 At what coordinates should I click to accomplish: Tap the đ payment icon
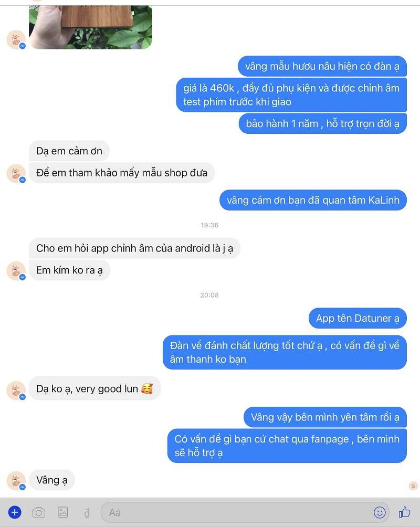(87, 513)
